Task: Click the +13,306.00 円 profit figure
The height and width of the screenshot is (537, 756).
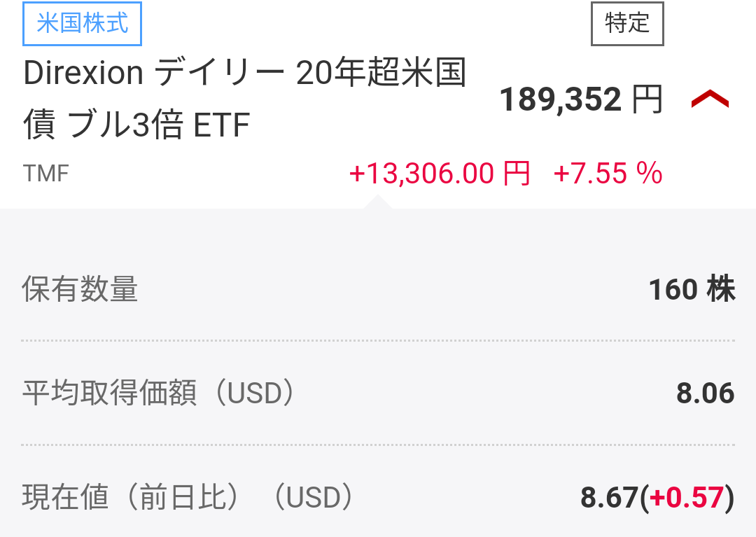Action: point(422,174)
